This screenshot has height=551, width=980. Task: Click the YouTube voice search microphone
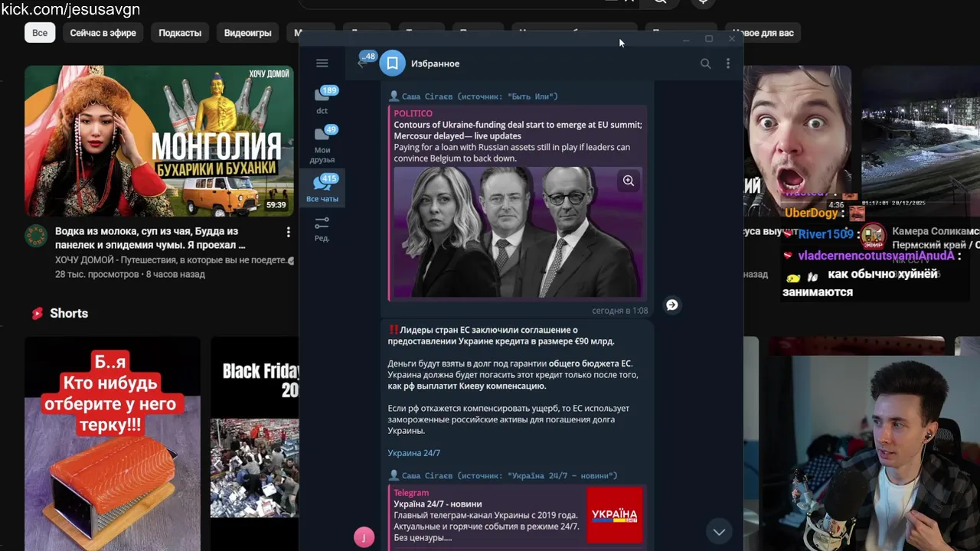click(703, 2)
